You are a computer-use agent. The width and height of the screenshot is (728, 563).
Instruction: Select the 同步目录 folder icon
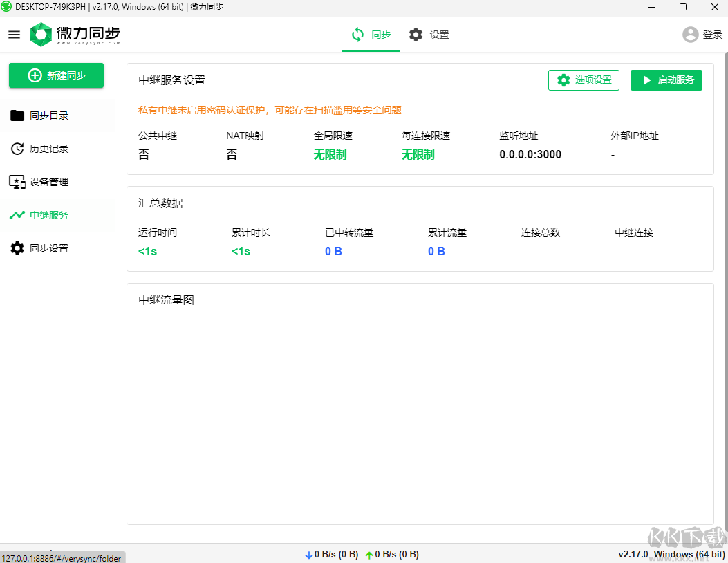click(x=17, y=116)
